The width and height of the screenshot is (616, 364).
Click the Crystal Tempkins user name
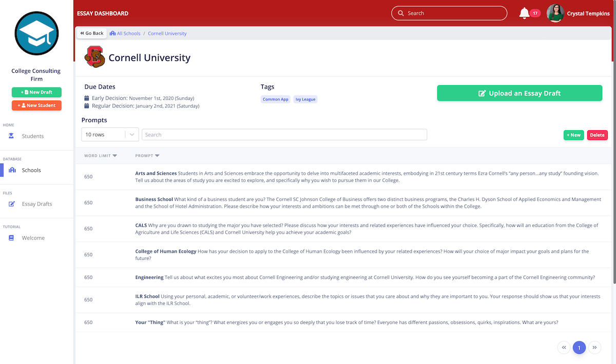[x=588, y=14]
